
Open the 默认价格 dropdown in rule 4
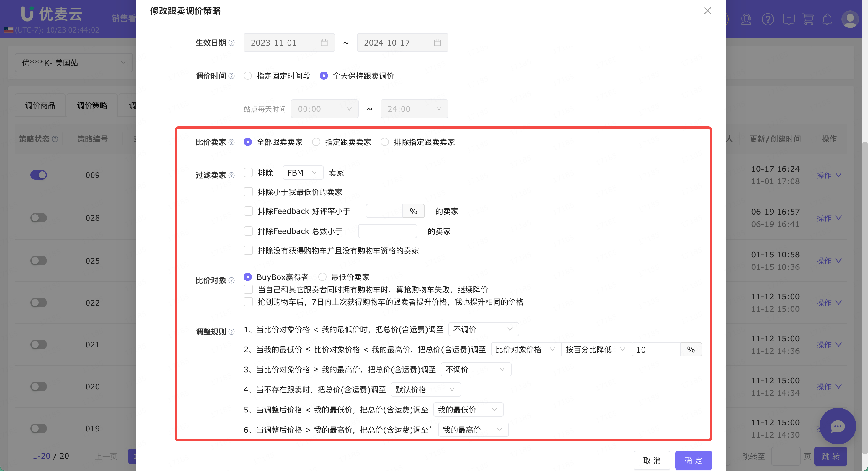point(425,390)
